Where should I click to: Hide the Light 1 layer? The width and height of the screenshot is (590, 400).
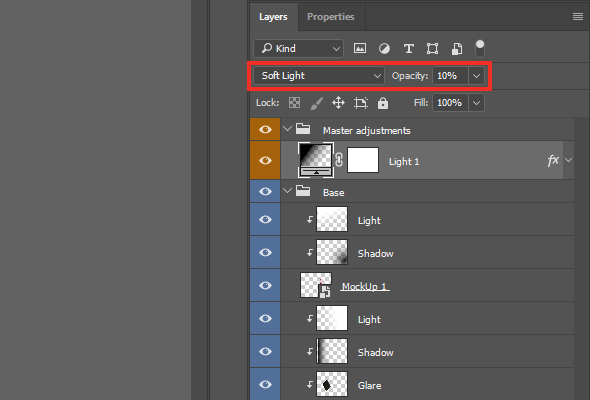[x=265, y=160]
